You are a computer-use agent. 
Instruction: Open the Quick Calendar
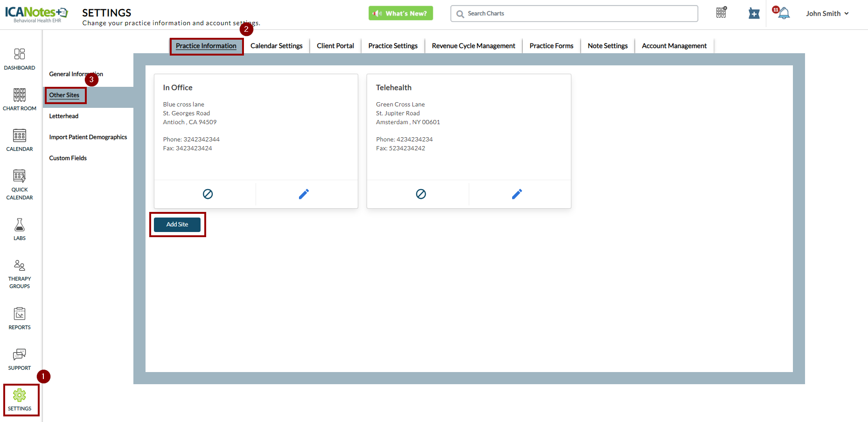pos(20,185)
